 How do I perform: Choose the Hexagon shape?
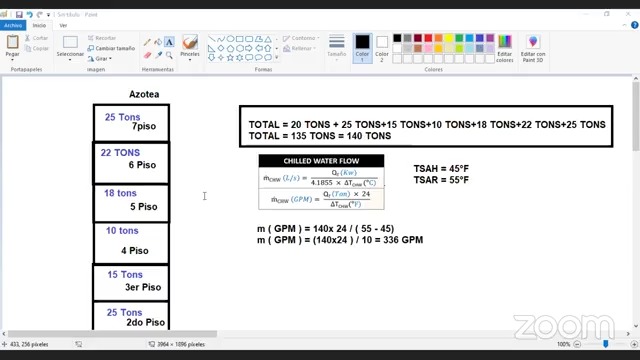pos(240,48)
